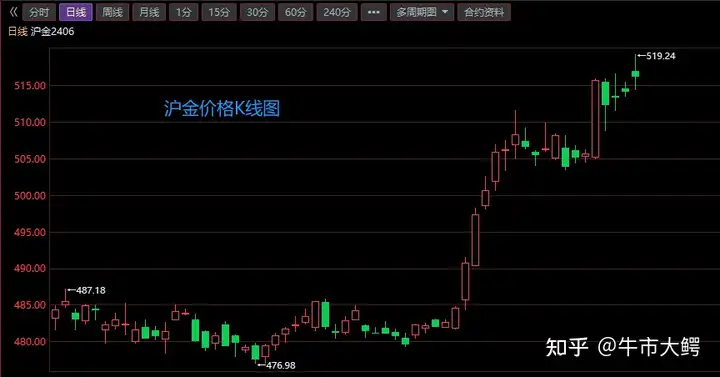This screenshot has height=377, width=720.
Task: Click the 沪金价格K线图 chart annotation
Action: [x=222, y=108]
